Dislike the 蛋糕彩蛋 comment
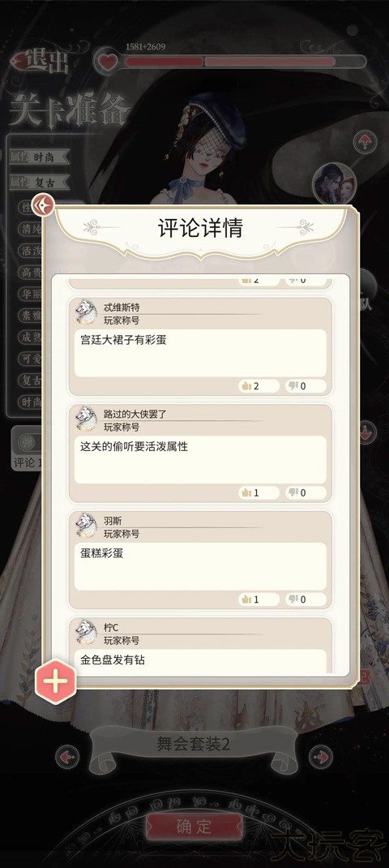 (306, 599)
